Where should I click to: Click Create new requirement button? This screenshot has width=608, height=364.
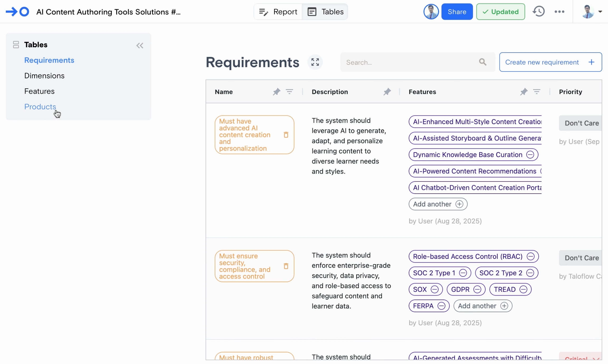click(550, 62)
